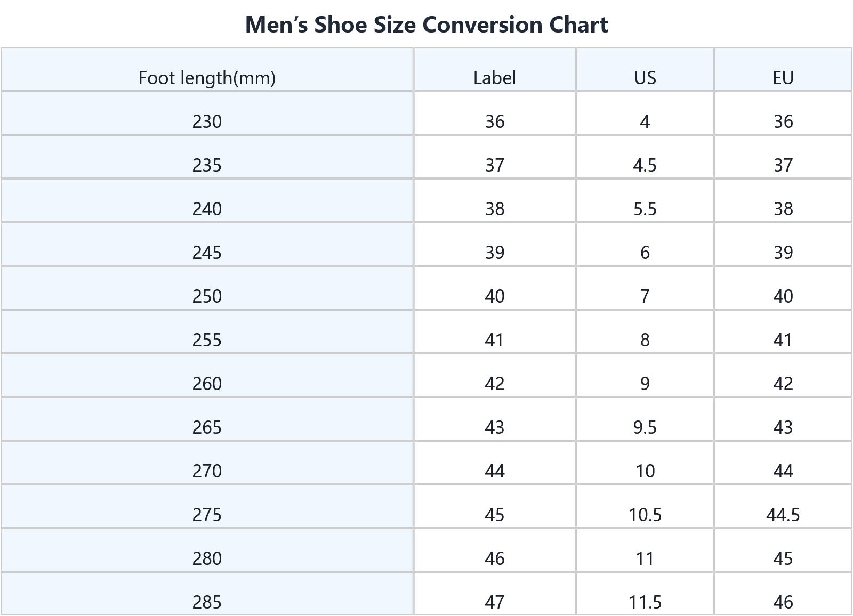Select the US size 11.5 cell

[x=645, y=602]
